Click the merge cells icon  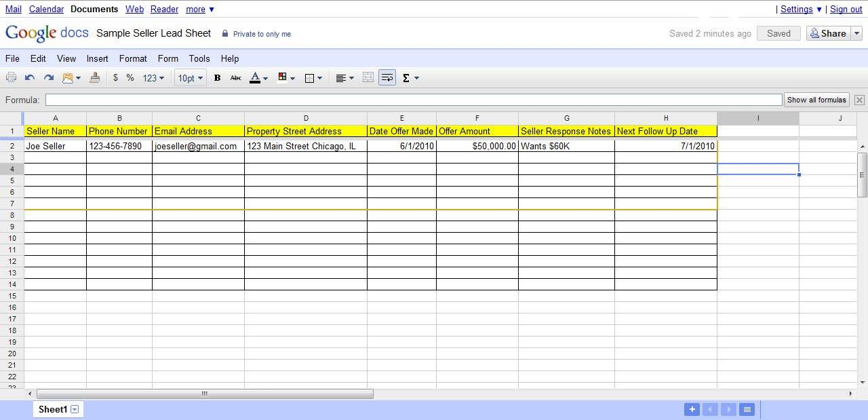pyautogui.click(x=368, y=78)
